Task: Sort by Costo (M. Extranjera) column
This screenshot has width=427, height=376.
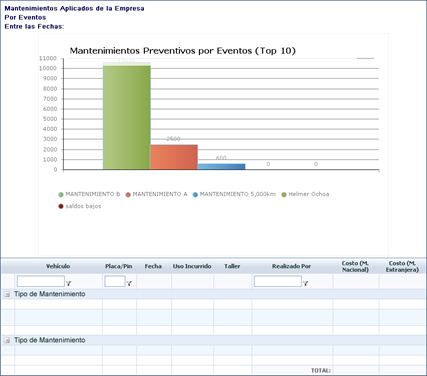Action: pyautogui.click(x=402, y=266)
